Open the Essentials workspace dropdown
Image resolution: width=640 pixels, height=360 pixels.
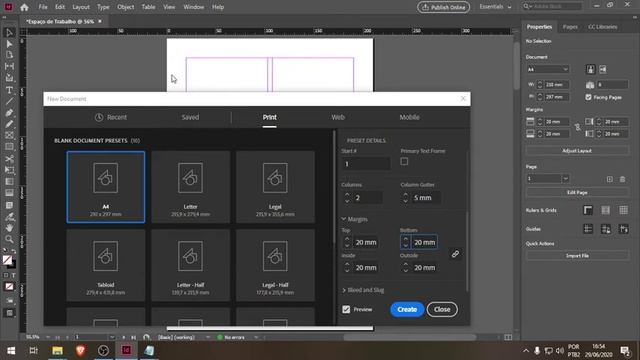[x=495, y=7]
